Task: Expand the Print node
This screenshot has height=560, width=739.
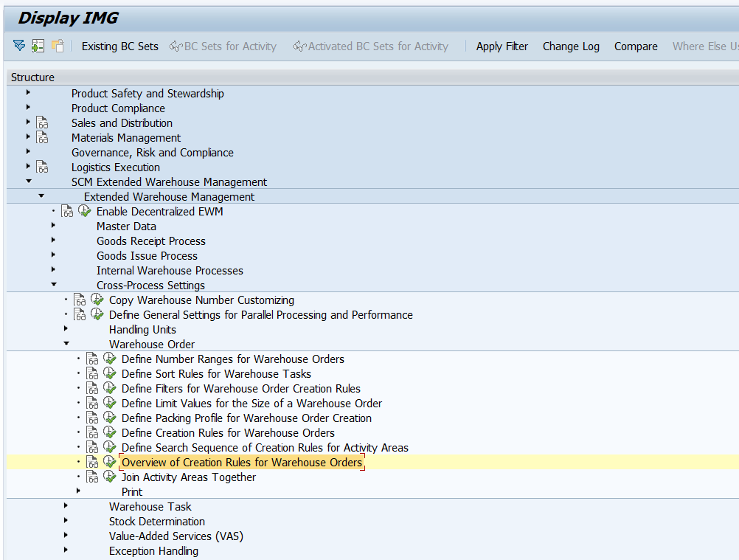Action: [x=78, y=491]
